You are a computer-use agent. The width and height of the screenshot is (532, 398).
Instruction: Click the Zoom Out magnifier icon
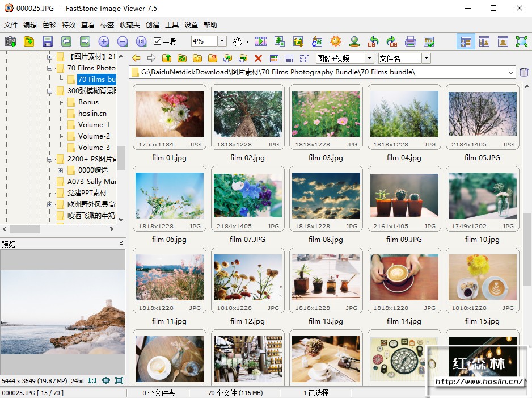122,41
